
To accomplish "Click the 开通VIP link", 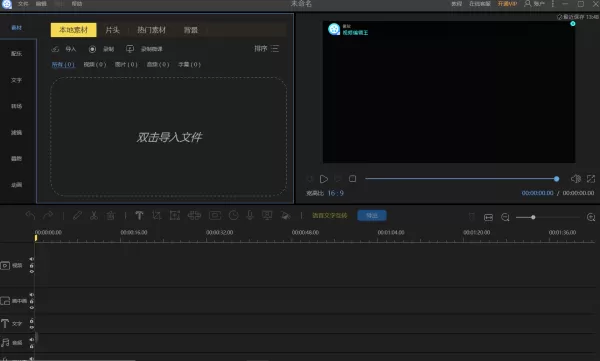I will pos(507,3).
